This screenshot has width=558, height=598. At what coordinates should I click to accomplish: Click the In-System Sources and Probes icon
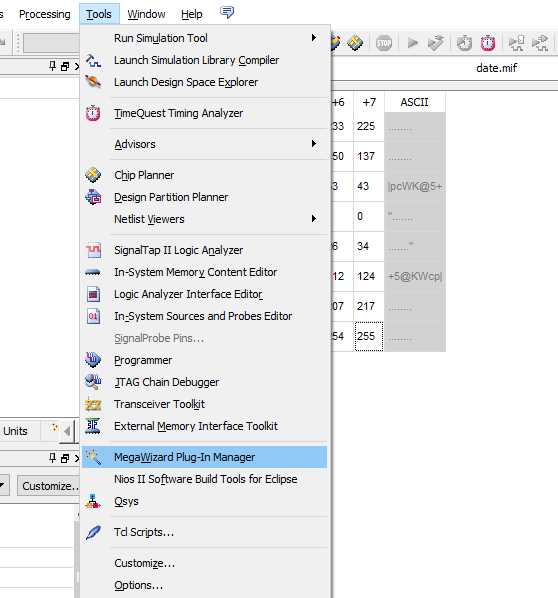93,316
